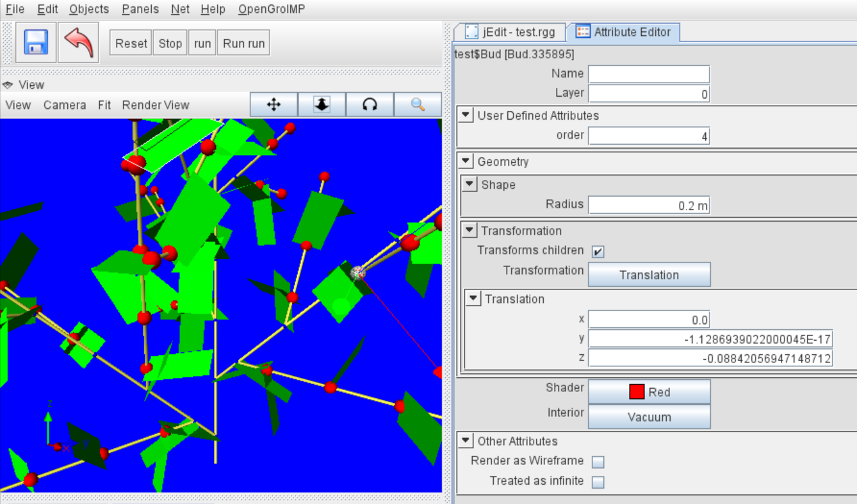Click the Attribute Editor tab icon
The height and width of the screenshot is (504, 857).
[x=583, y=31]
